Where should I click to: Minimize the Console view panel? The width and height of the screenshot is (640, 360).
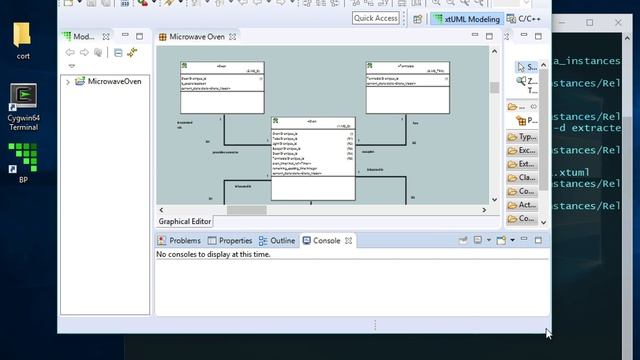coord(524,240)
